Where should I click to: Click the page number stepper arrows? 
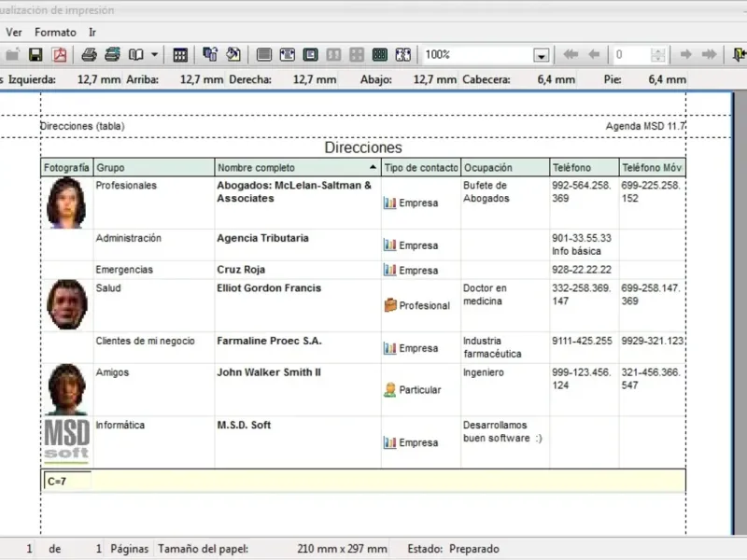tap(658, 55)
